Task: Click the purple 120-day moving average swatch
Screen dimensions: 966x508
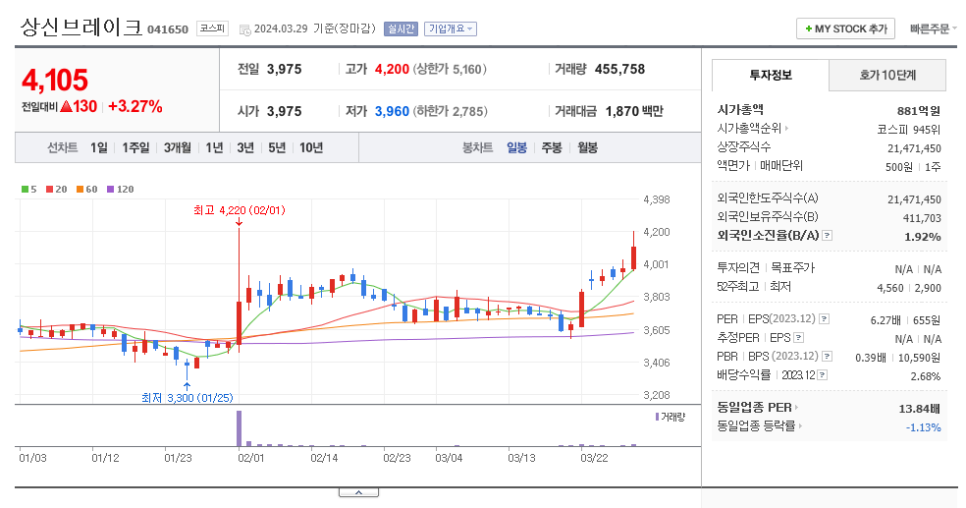Action: [110, 189]
